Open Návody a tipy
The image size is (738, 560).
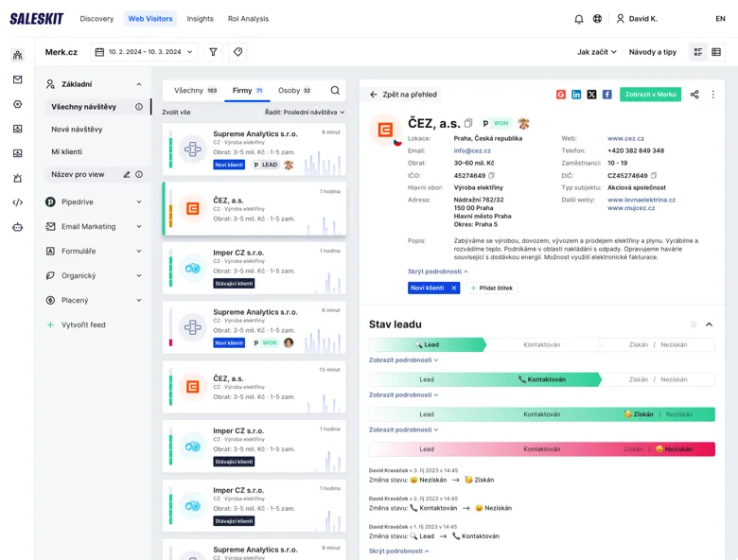click(x=652, y=52)
